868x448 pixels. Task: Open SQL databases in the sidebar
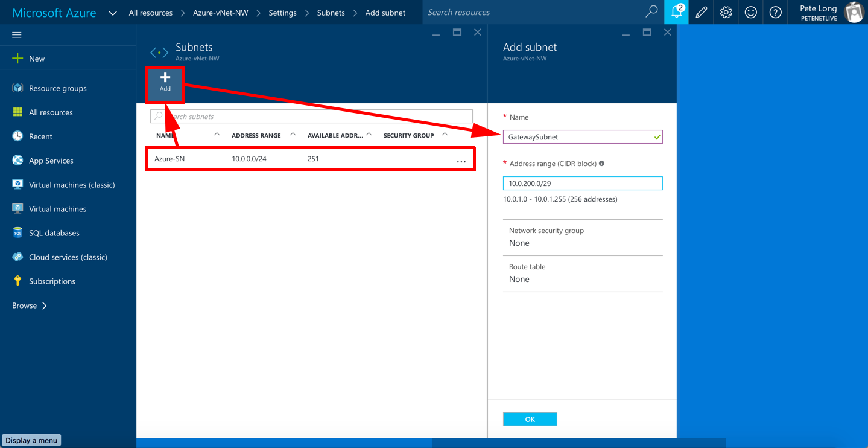pyautogui.click(x=53, y=232)
